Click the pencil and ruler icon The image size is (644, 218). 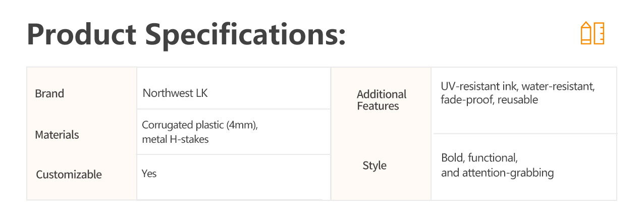tap(593, 33)
